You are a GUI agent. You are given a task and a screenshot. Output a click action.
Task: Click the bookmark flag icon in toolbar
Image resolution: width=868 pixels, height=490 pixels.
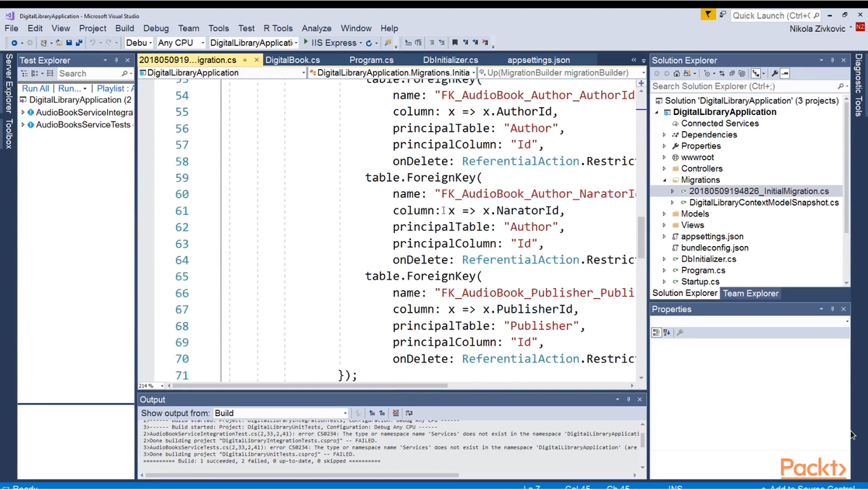point(455,43)
